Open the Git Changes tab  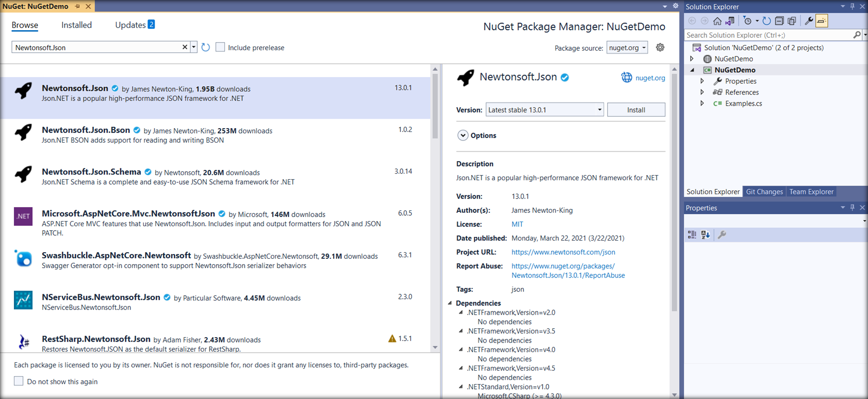click(x=764, y=191)
